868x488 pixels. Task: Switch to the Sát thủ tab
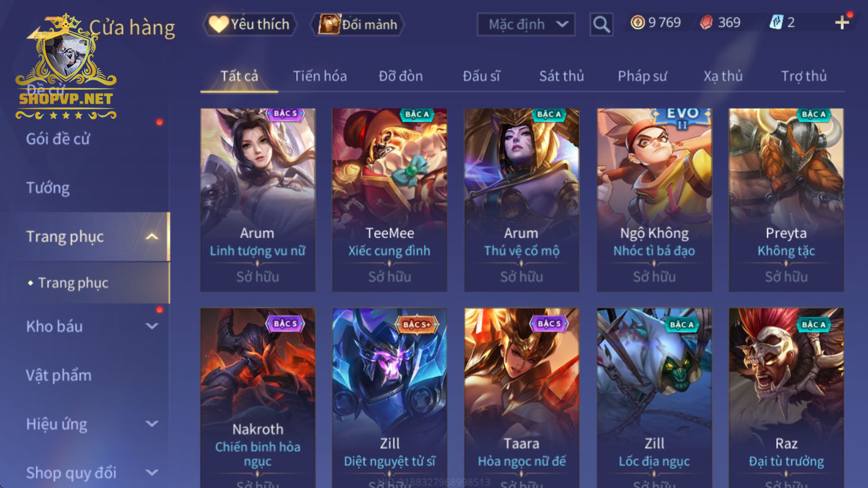561,76
